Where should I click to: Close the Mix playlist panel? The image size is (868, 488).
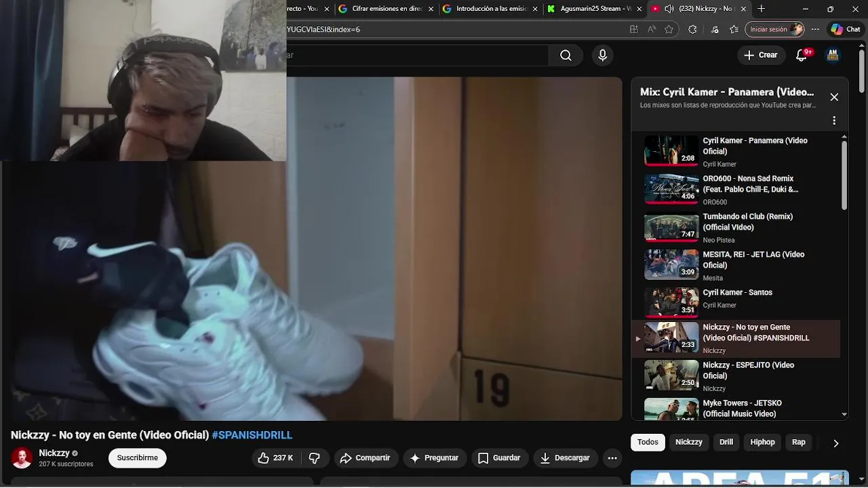(x=834, y=97)
